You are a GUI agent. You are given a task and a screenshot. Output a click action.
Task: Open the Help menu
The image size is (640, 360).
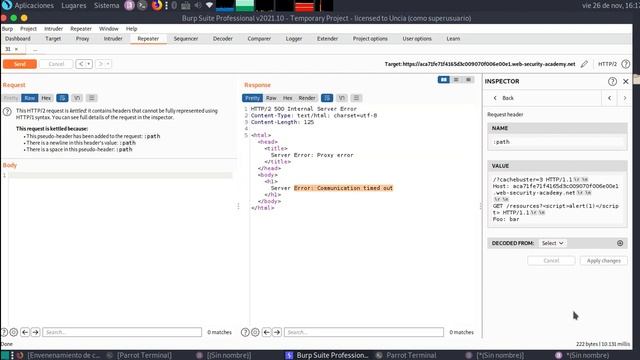(x=131, y=29)
